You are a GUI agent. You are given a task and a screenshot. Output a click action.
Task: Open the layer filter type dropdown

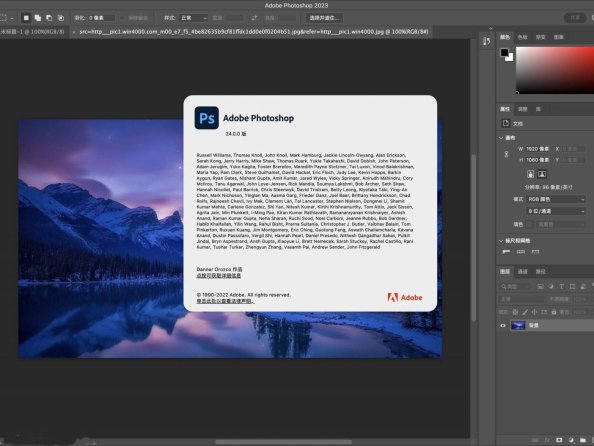[x=516, y=286]
